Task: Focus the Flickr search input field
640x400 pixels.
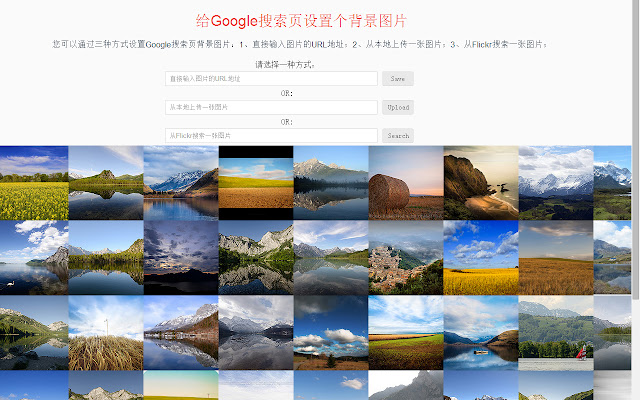Action: pyautogui.click(x=271, y=136)
